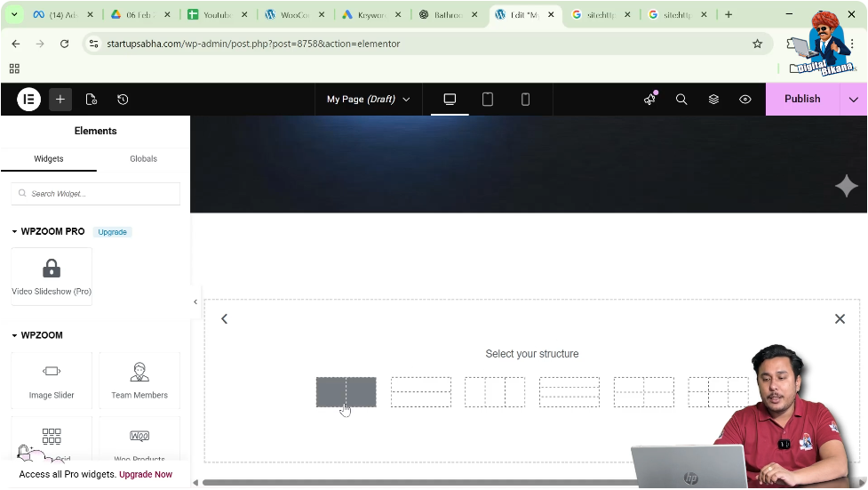Close the structure selection box
The image size is (868, 490).
[840, 318]
